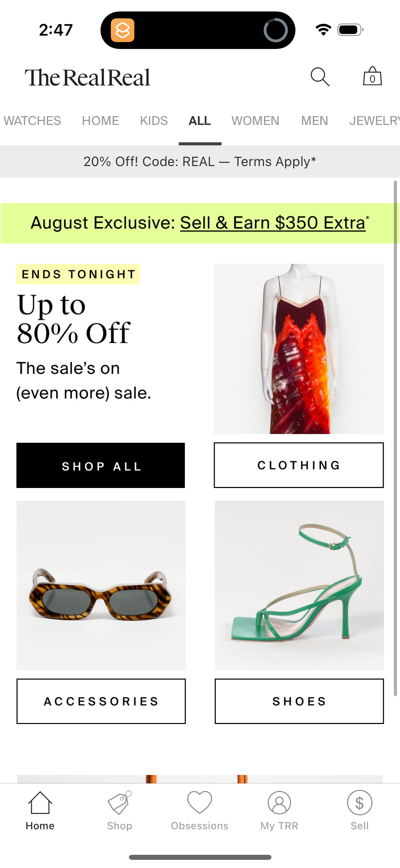Tap the Home tab bar icon
The height and width of the screenshot is (868, 400).
(40, 803)
